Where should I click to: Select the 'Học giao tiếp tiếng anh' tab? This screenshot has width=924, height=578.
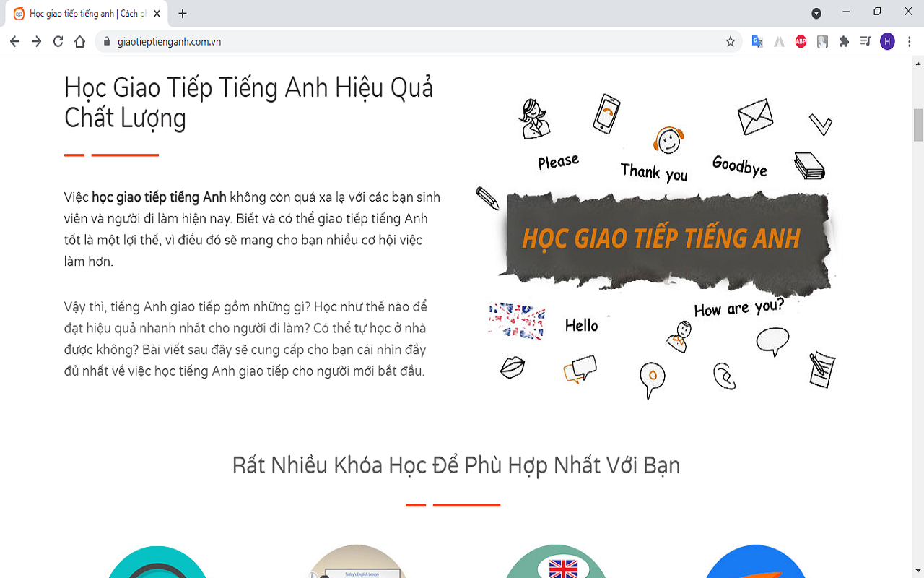pyautogui.click(x=87, y=14)
